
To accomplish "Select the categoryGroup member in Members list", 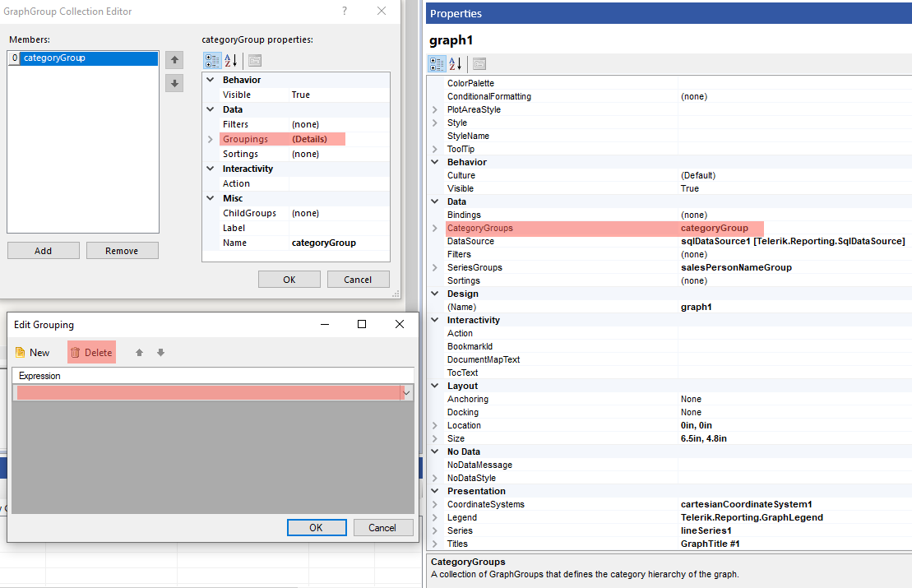I will (82, 58).
